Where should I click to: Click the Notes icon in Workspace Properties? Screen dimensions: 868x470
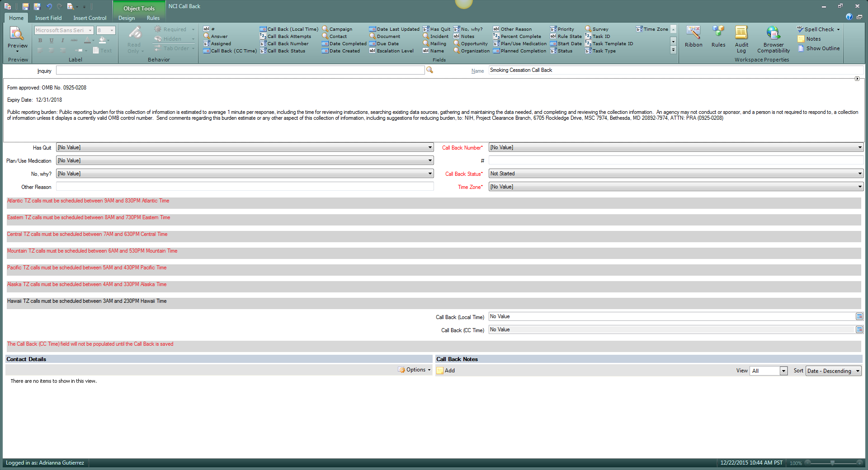click(x=801, y=39)
